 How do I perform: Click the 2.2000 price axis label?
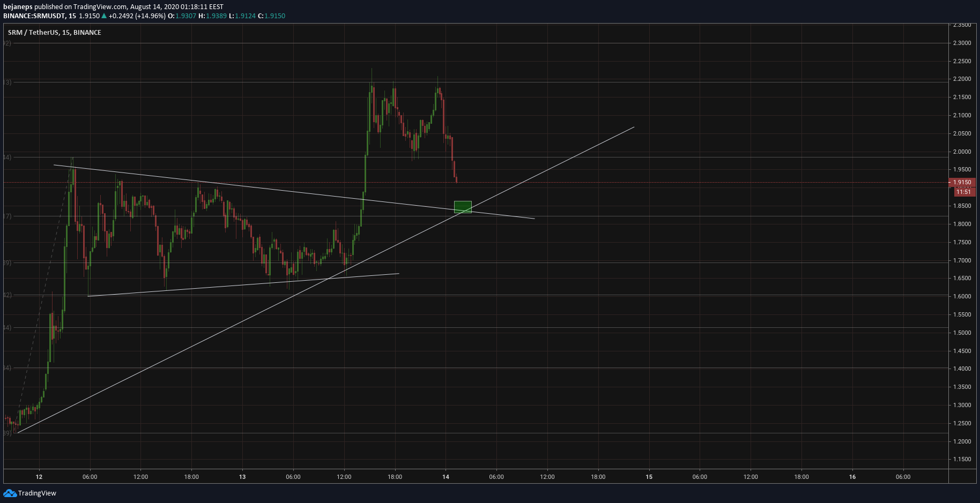coord(962,79)
